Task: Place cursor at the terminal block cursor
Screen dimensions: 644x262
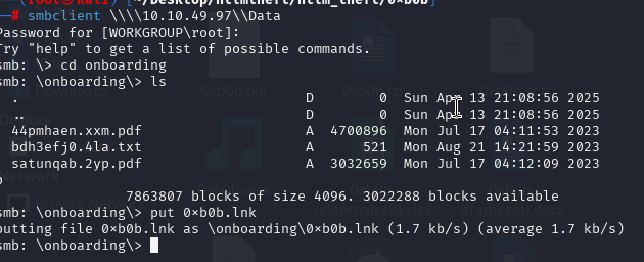Action: click(154, 246)
